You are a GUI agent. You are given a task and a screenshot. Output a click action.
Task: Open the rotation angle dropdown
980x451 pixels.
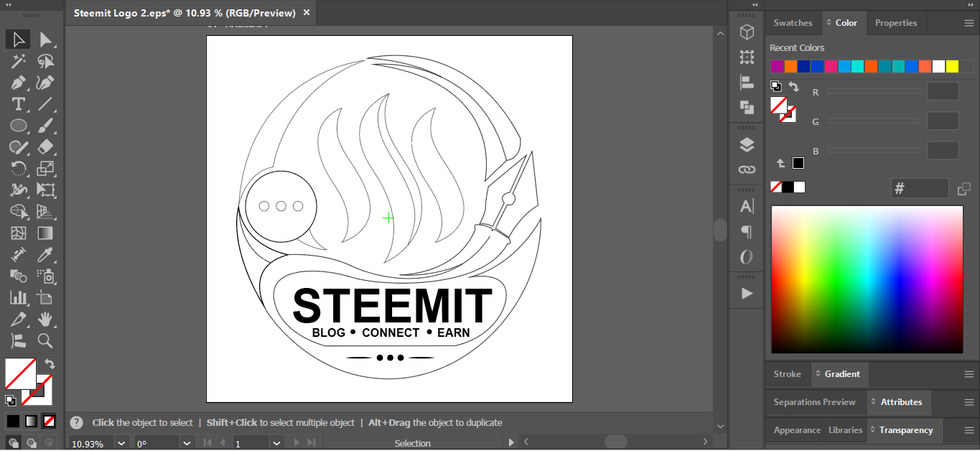tap(187, 443)
